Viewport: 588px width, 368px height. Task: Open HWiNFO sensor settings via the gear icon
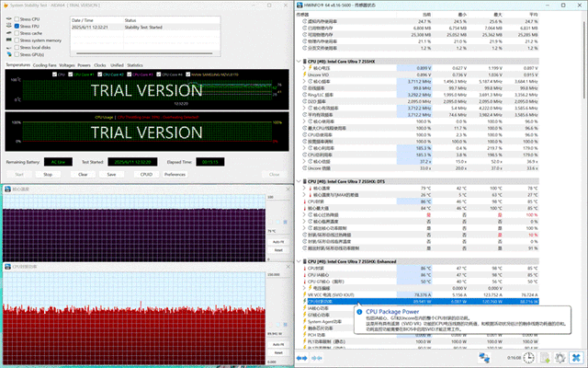click(560, 358)
